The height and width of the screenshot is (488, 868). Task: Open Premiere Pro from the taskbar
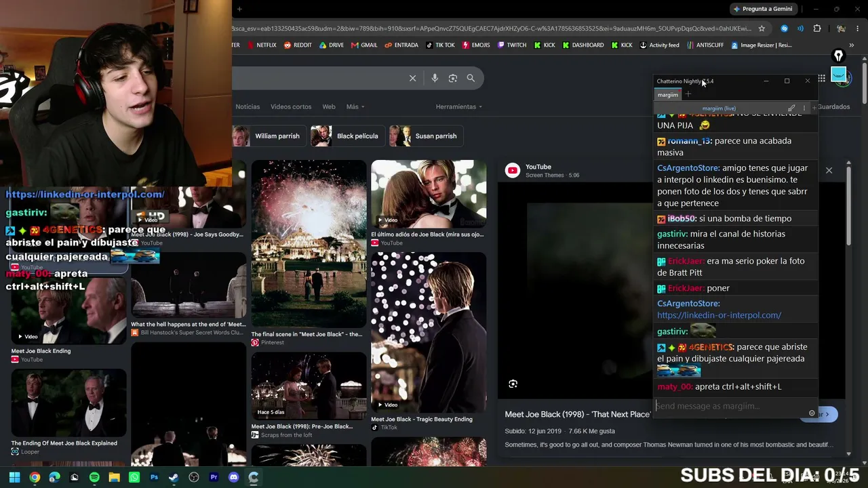[214, 477]
